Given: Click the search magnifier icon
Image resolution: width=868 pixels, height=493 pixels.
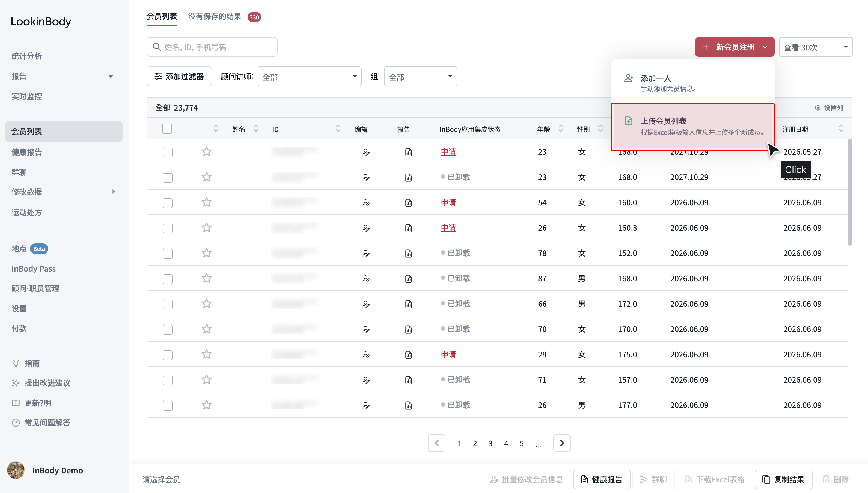Looking at the screenshot, I should pyautogui.click(x=156, y=47).
